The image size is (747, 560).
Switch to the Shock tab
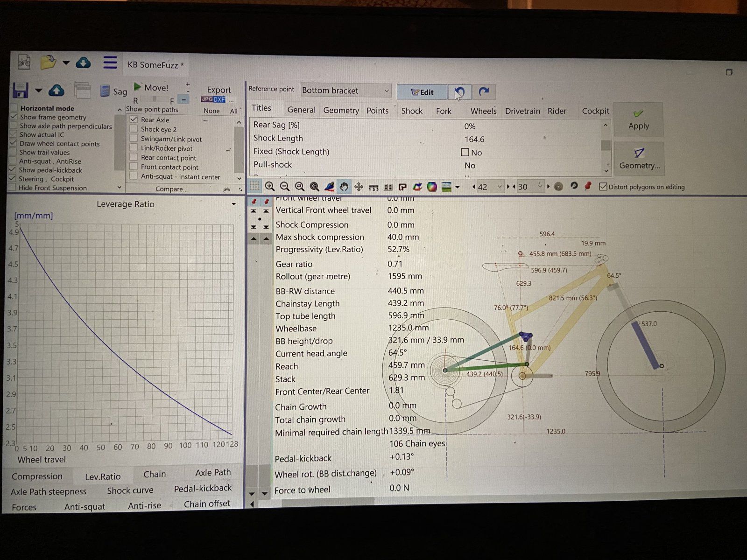tap(412, 111)
